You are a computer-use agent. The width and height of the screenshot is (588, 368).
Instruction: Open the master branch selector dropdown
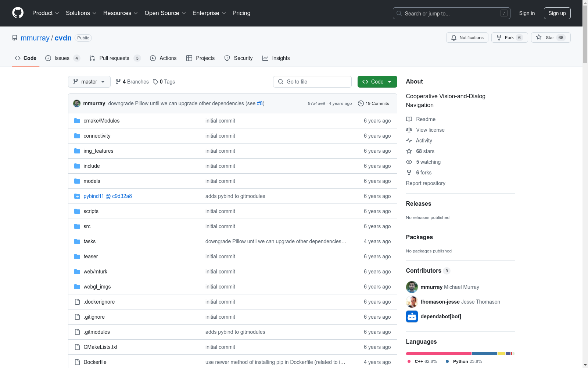[89, 82]
